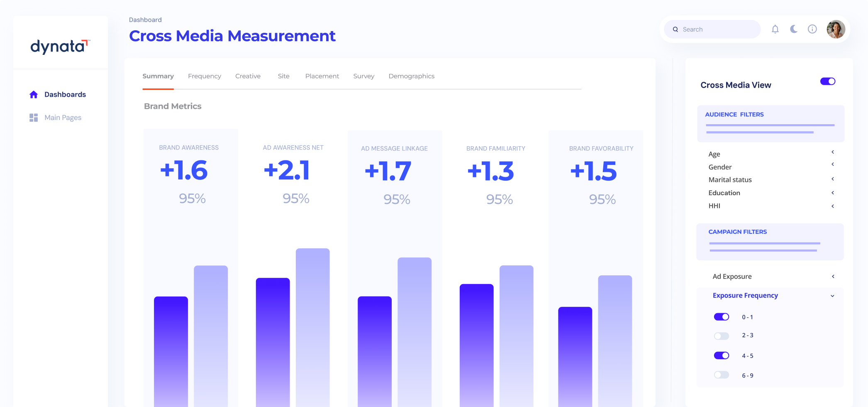
Task: Select the Summary tab
Action: (158, 76)
